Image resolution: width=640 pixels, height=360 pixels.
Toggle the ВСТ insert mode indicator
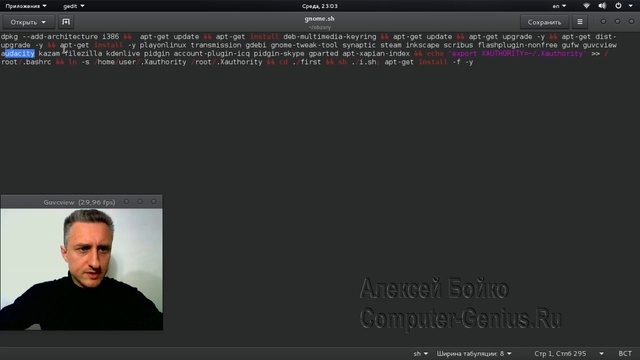[625, 353]
